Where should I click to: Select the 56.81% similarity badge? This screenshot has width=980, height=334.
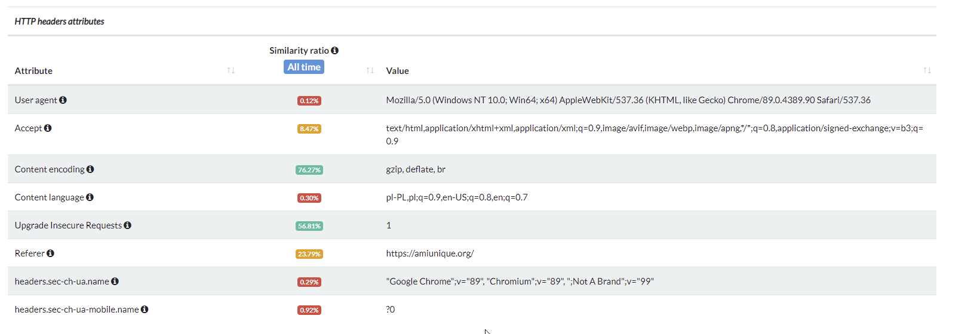click(x=309, y=226)
